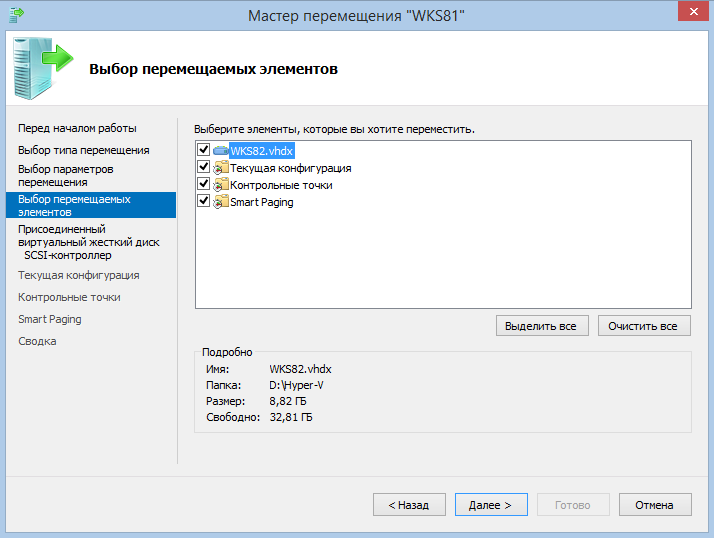The width and height of the screenshot is (714, 538).
Task: Toggle the Smart Paging checkbox
Action: tap(204, 202)
